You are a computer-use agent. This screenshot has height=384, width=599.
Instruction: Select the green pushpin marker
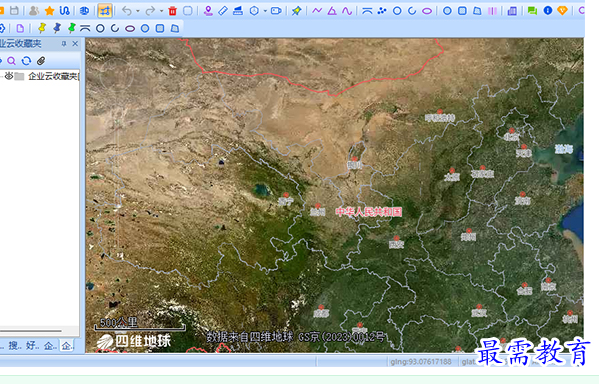click(x=71, y=28)
